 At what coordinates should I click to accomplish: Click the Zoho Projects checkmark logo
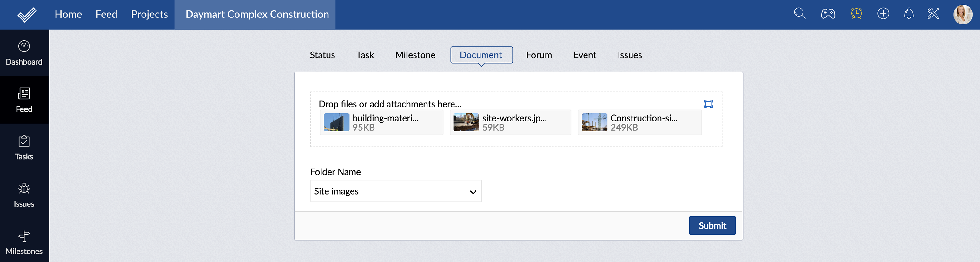pyautogui.click(x=27, y=15)
